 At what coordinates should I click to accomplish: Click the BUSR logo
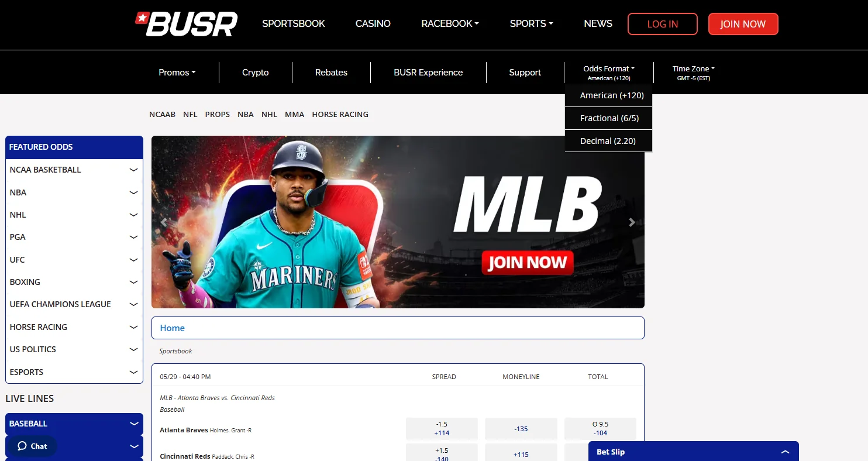187,24
